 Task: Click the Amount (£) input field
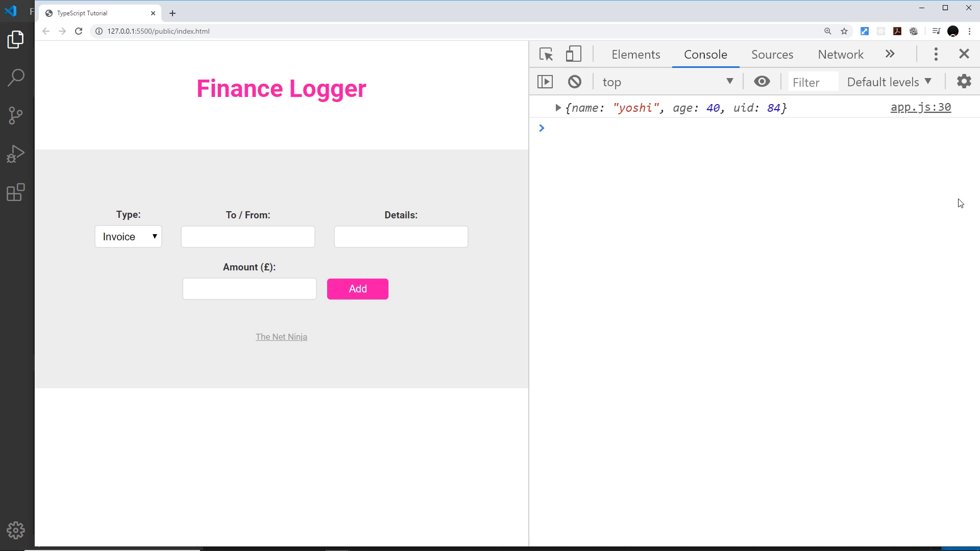(250, 289)
